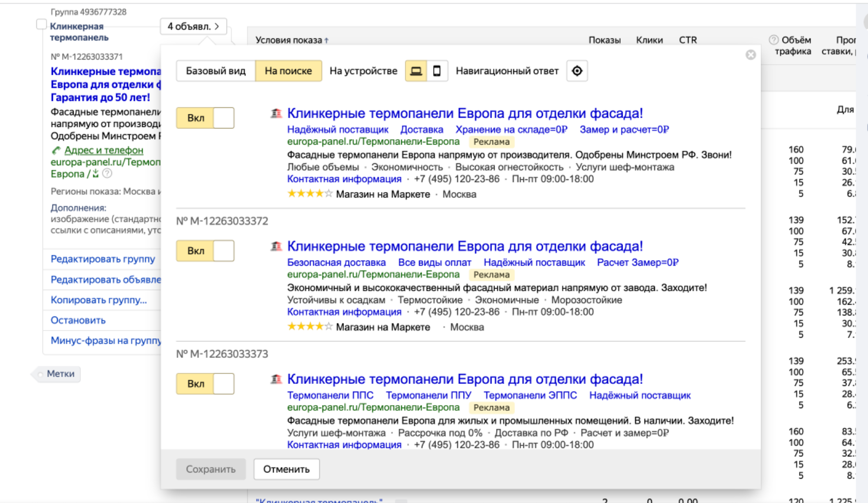Toggle Вкл switch under № М-12263033372

[205, 251]
